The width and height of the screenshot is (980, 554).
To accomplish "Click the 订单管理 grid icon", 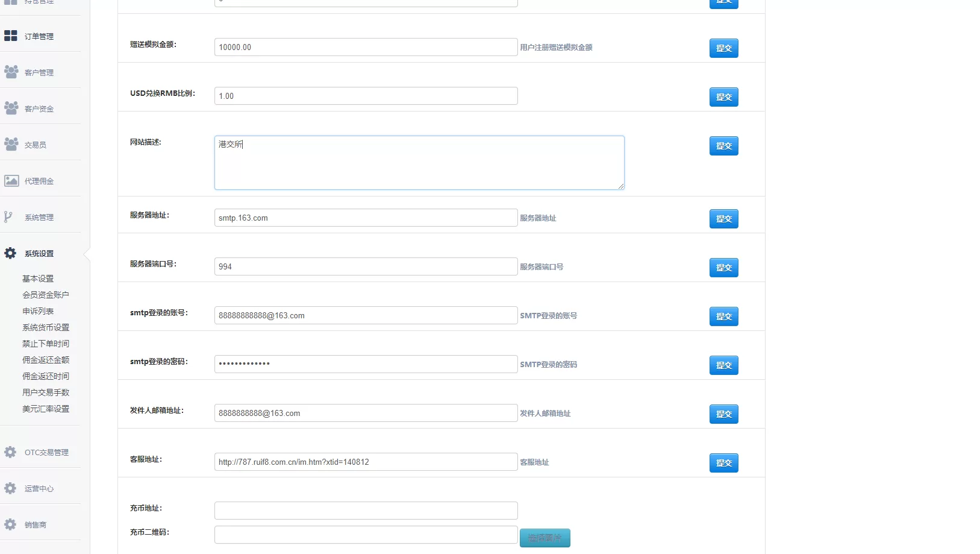I will [11, 36].
